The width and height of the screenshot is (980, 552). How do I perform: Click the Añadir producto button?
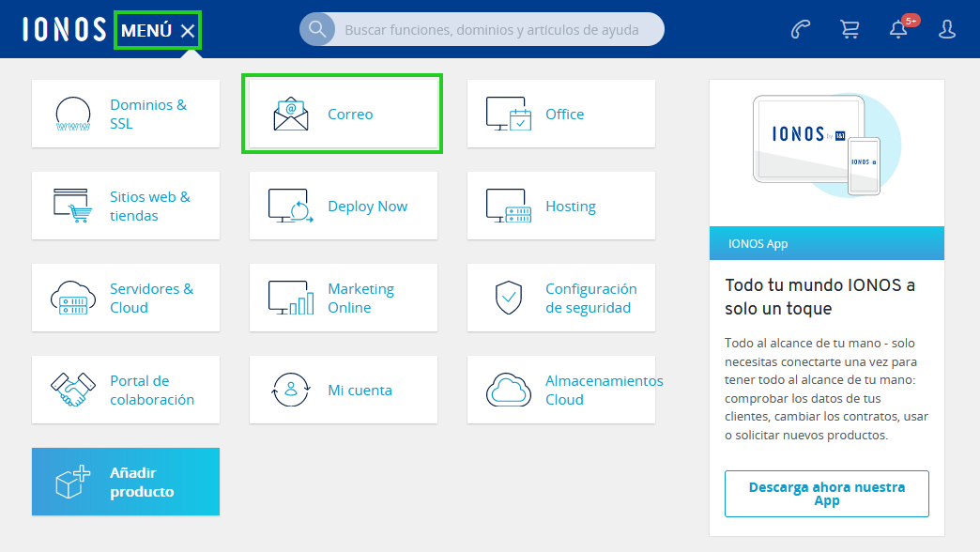(126, 482)
